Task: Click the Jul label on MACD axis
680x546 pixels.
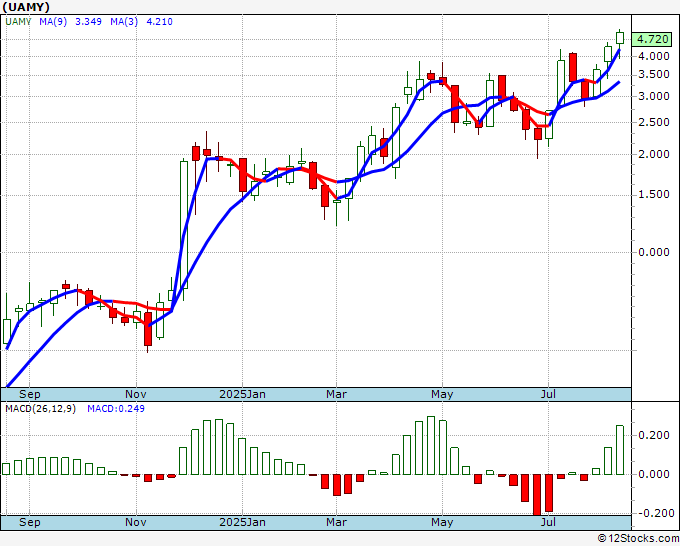Action: (548, 522)
